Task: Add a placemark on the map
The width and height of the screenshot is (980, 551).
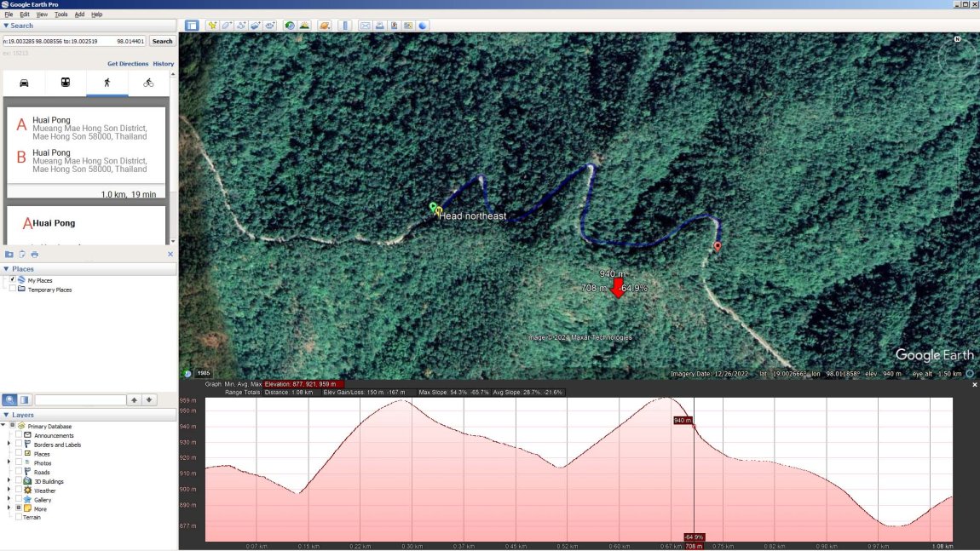Action: (x=211, y=26)
